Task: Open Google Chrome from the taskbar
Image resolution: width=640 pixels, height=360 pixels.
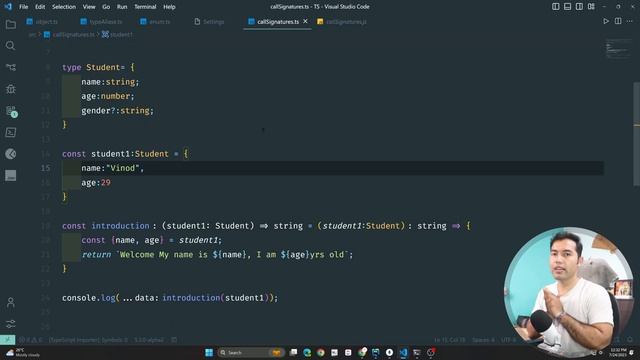Action: [x=321, y=353]
